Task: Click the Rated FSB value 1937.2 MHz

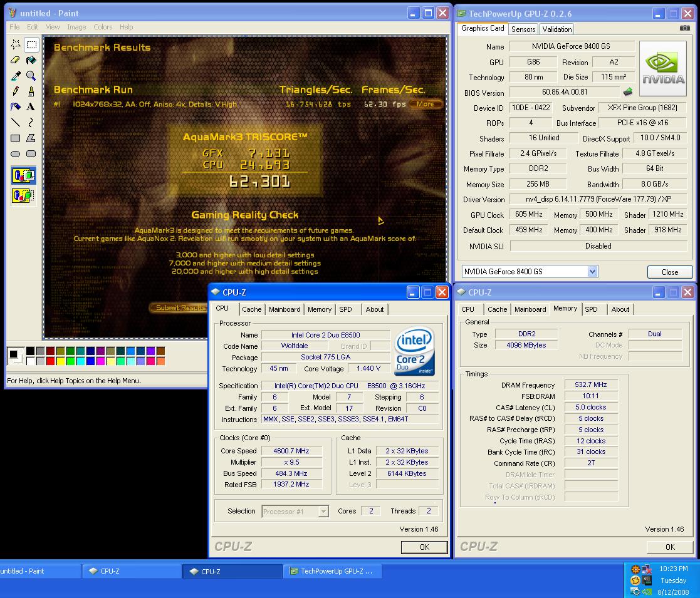Action: (291, 485)
